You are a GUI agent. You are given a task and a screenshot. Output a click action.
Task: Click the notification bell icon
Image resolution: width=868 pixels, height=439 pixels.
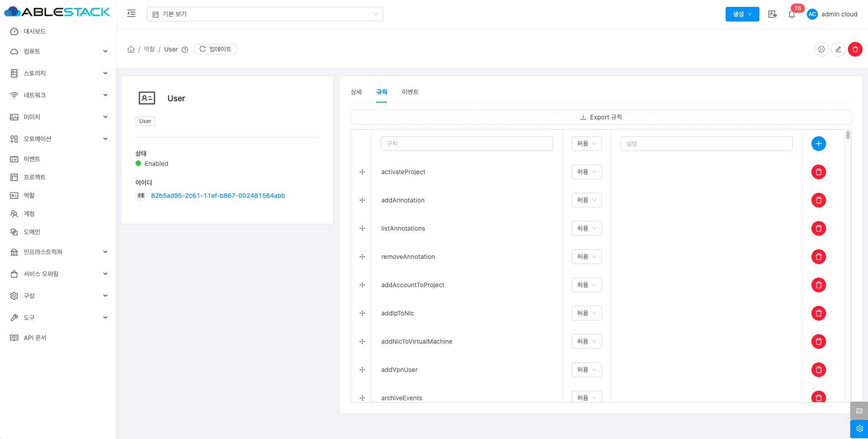[x=792, y=15]
